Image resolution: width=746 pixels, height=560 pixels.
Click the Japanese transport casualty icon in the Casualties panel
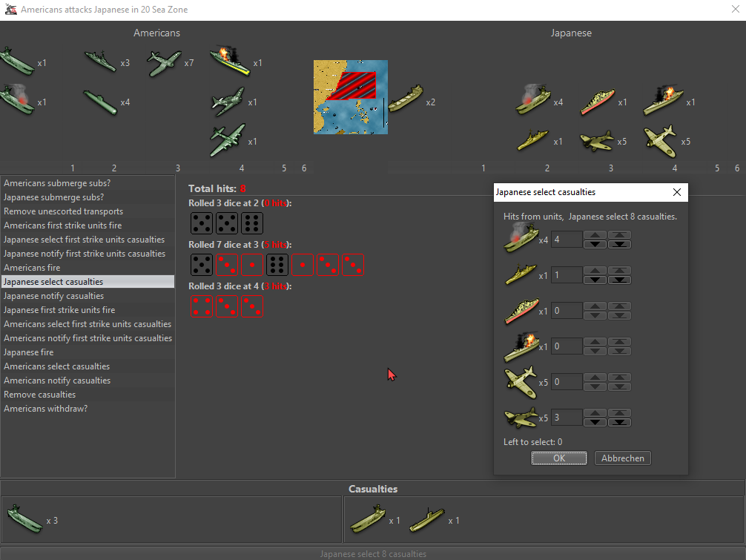click(x=368, y=519)
